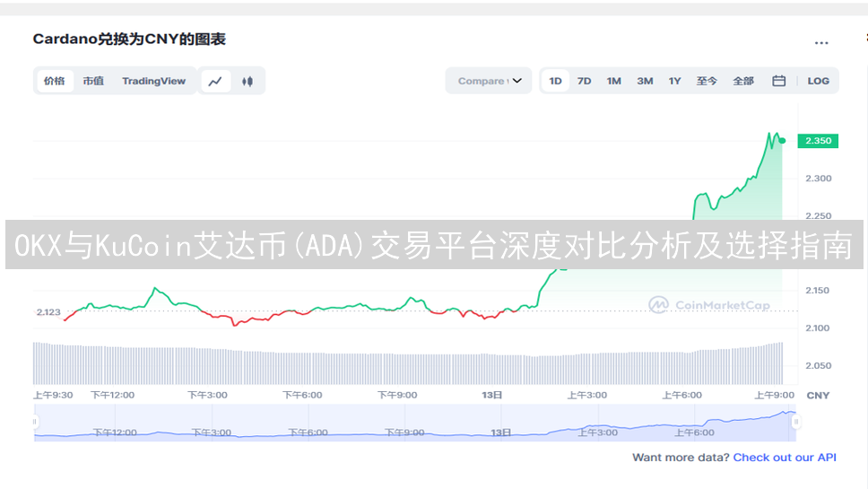Click the 13日 date label on the axis

coord(492,395)
